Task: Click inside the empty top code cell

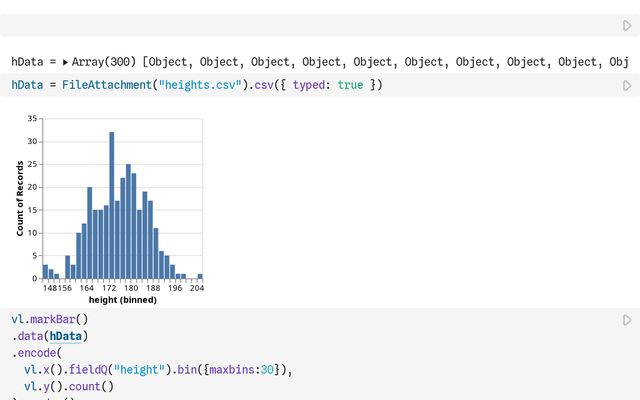Action: click(x=300, y=26)
